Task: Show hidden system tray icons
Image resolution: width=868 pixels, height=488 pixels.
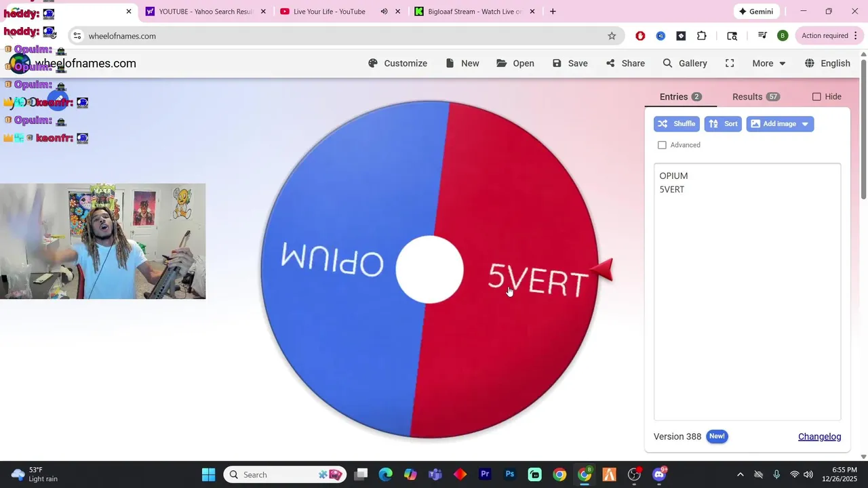Action: tap(740, 474)
